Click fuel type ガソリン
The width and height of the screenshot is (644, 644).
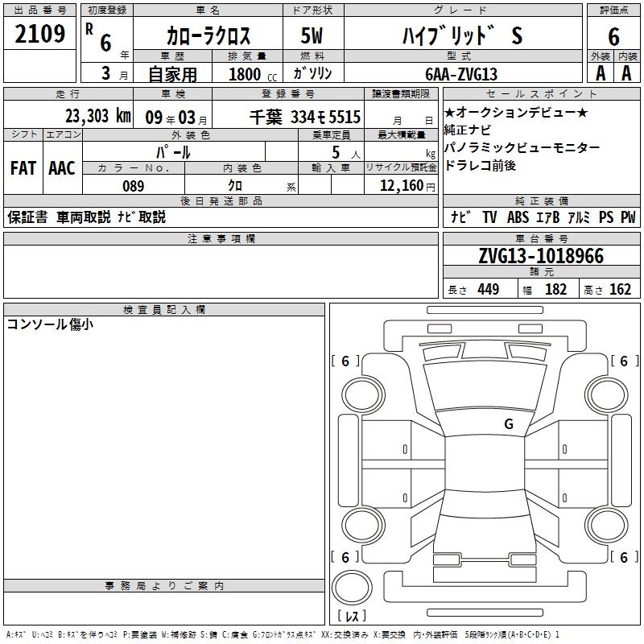coord(312,73)
